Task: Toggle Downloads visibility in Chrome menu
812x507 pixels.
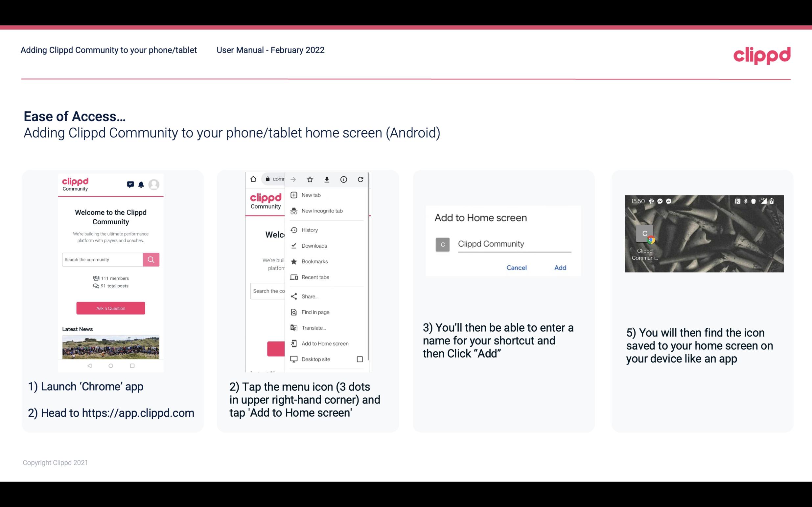Action: pyautogui.click(x=314, y=245)
